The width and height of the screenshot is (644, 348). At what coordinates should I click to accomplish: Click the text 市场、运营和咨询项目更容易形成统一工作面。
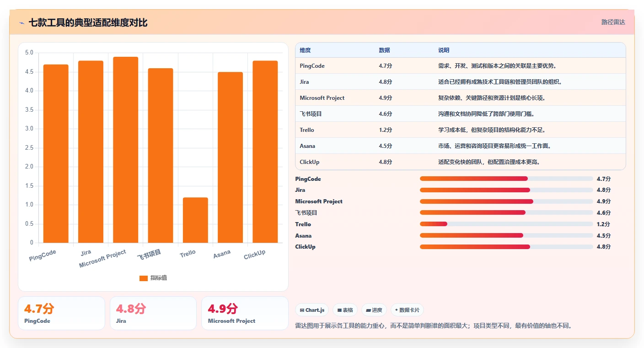pyautogui.click(x=494, y=146)
